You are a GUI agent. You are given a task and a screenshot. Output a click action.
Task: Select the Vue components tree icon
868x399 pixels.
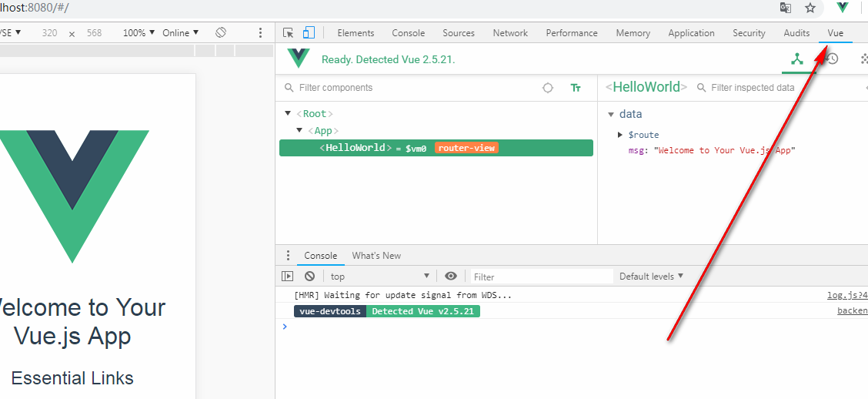797,59
